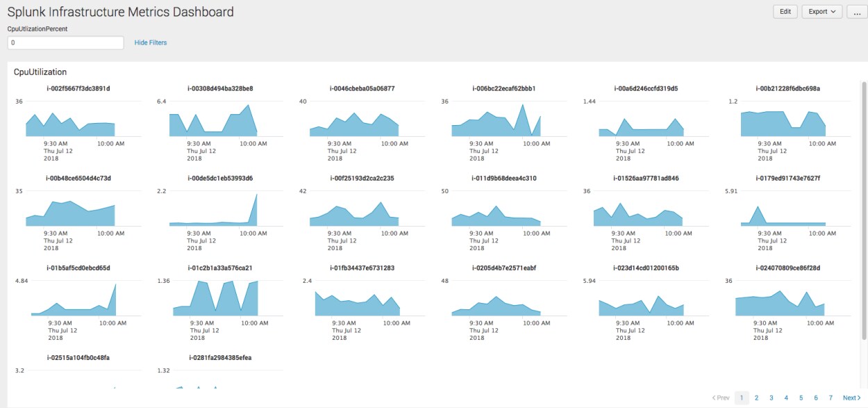
Task: Go to page 3 of results
Action: [x=771, y=398]
